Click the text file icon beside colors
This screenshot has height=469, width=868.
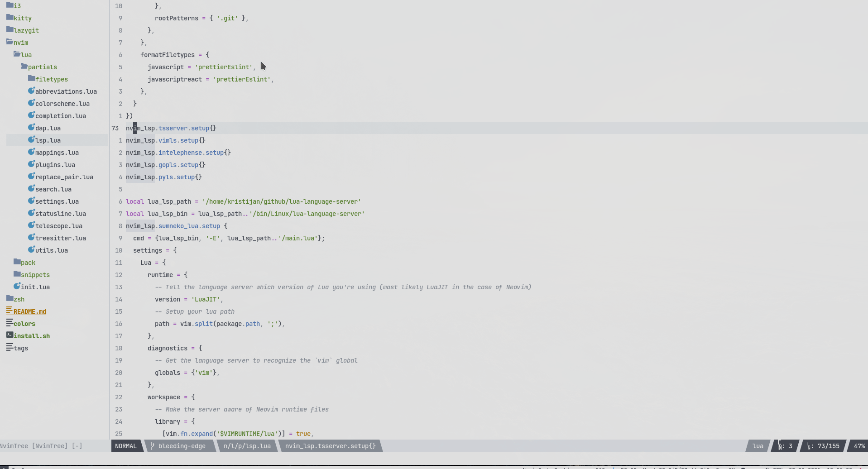pyautogui.click(x=10, y=323)
